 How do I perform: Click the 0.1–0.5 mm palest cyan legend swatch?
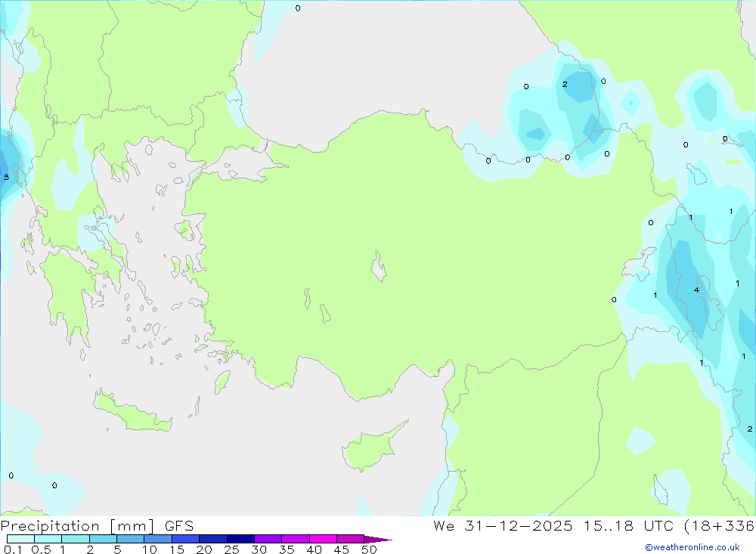pyautogui.click(x=20, y=539)
